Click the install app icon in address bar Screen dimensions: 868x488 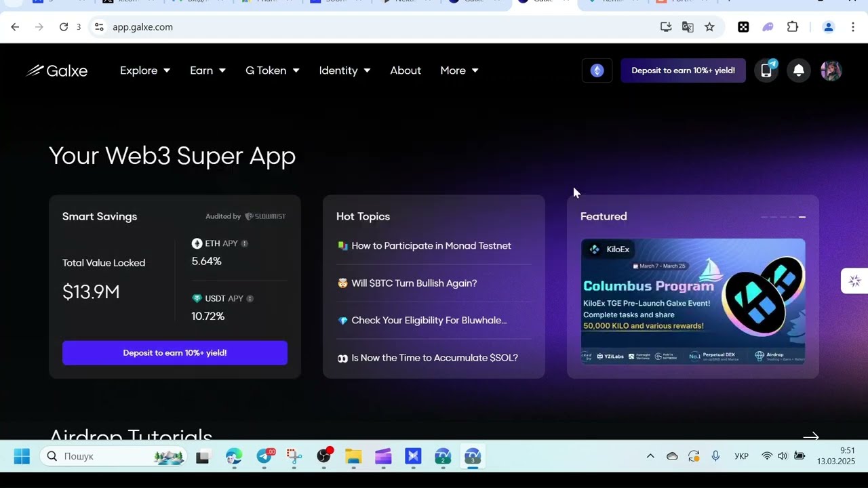[x=666, y=27]
